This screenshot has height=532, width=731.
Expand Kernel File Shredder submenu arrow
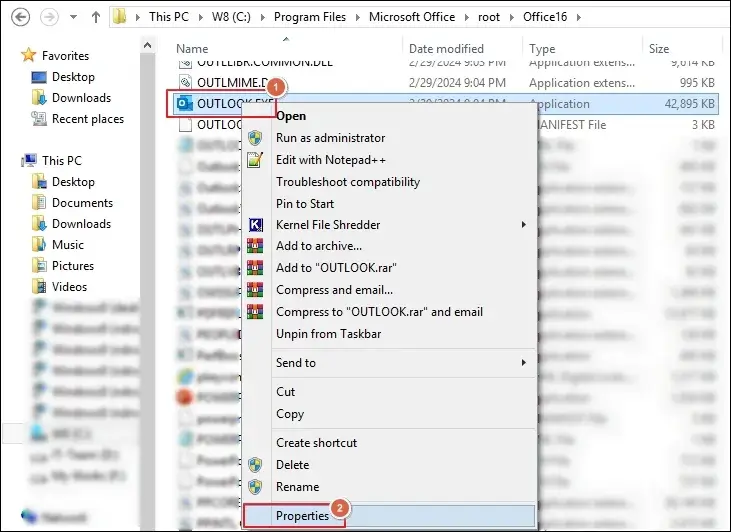(x=524, y=225)
